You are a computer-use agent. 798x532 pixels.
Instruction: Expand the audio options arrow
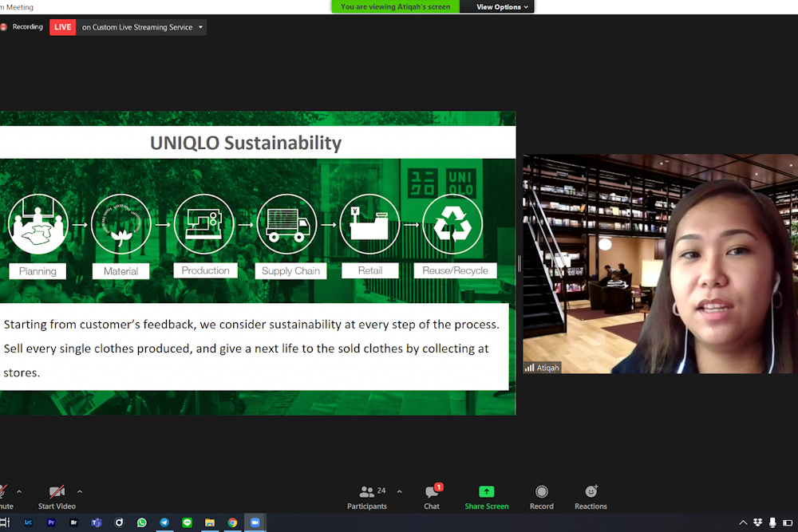click(19, 491)
